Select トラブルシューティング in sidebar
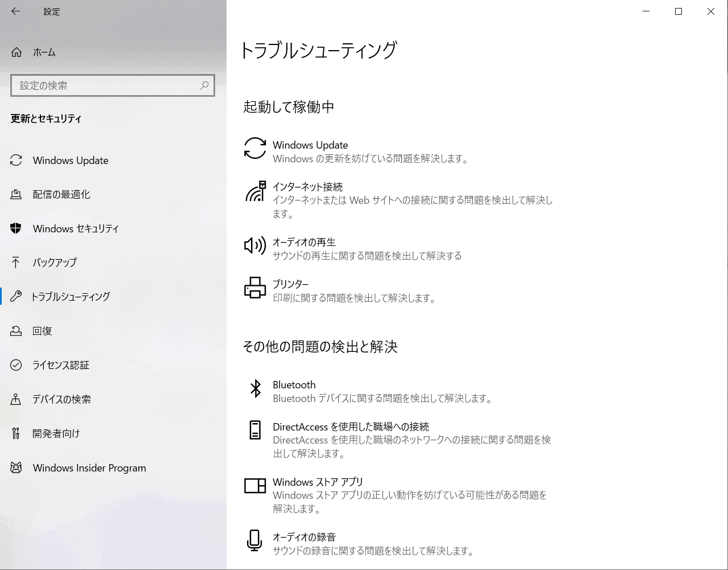 tap(113, 297)
